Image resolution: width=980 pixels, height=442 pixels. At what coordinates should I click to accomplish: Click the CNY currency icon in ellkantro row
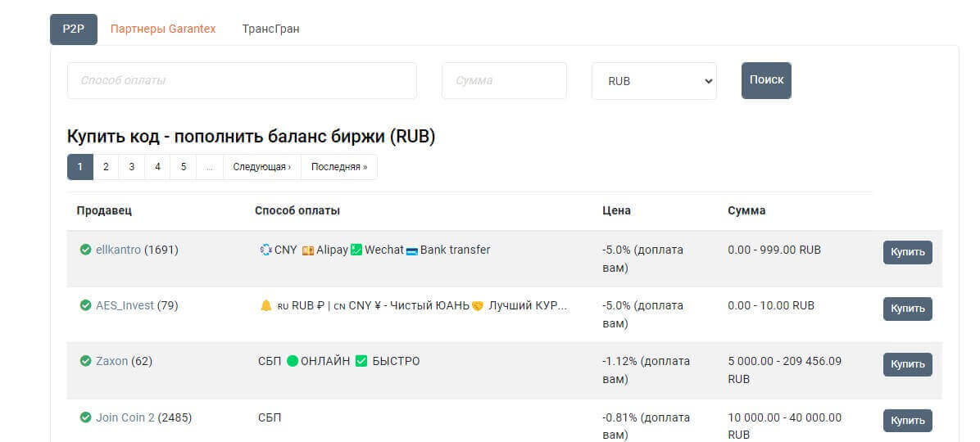265,250
